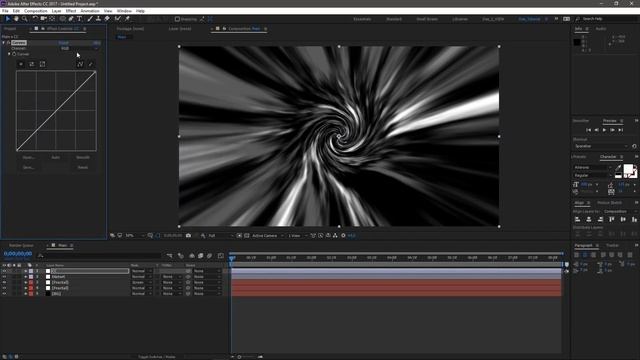
Task: Click the white fill color swatch in Character
Action: [x=628, y=169]
